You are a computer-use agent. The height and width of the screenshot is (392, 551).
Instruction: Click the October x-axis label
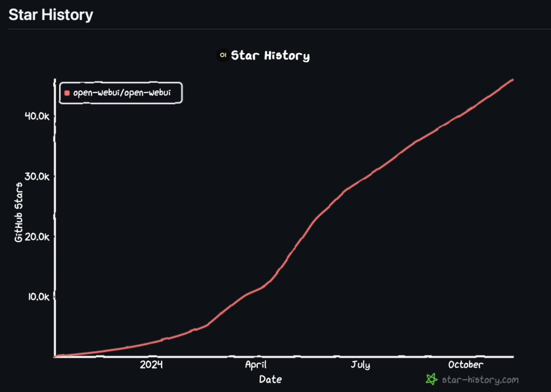[x=465, y=365]
